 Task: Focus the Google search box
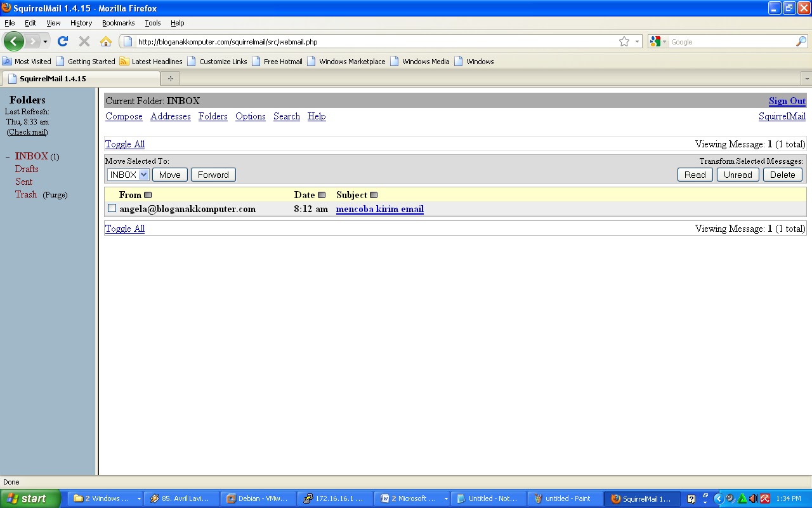(x=732, y=41)
